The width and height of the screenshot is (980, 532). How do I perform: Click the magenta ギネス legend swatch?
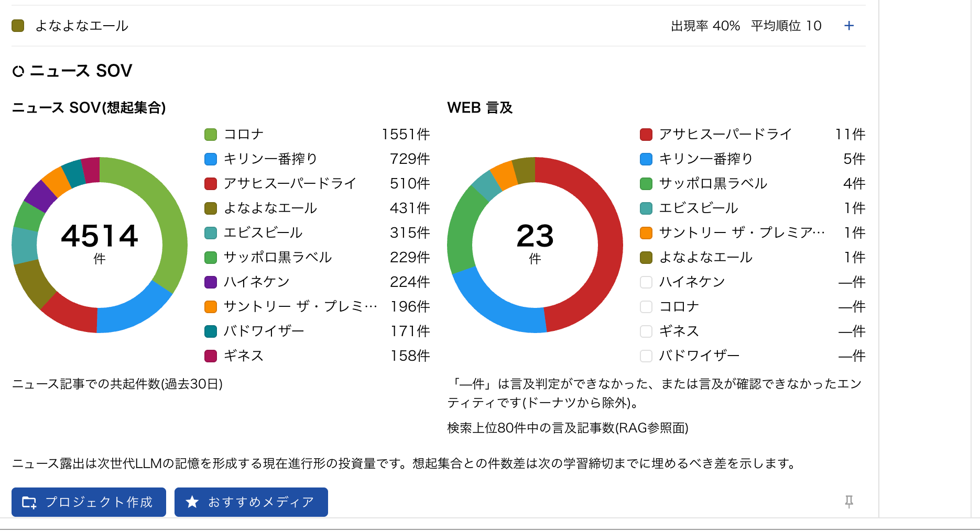point(211,356)
